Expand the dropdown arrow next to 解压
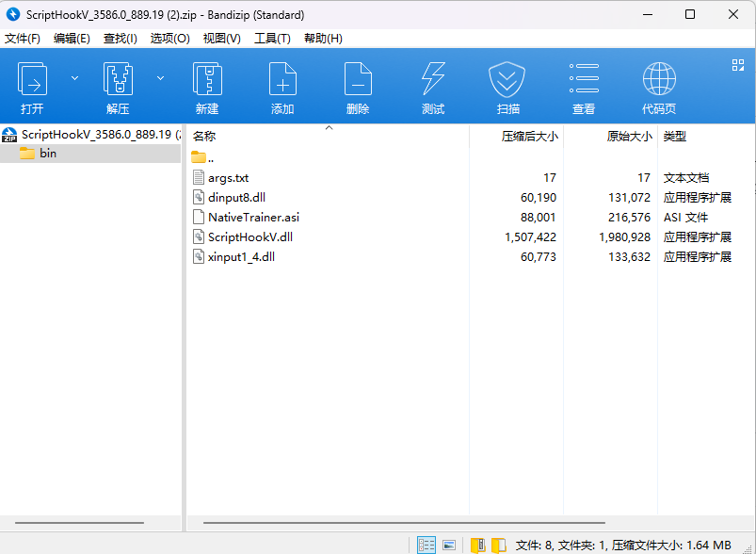The width and height of the screenshot is (756, 554). (161, 78)
